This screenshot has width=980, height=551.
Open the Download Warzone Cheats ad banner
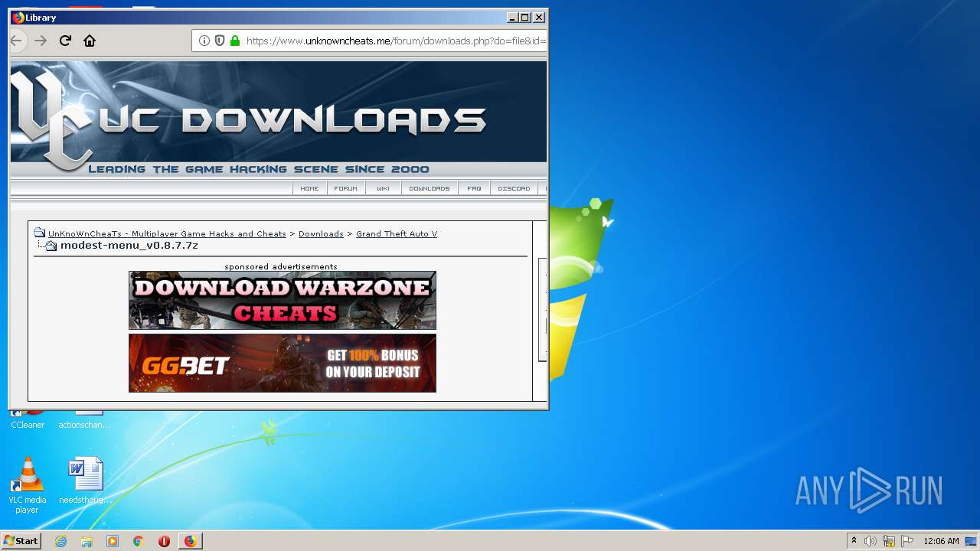click(283, 300)
